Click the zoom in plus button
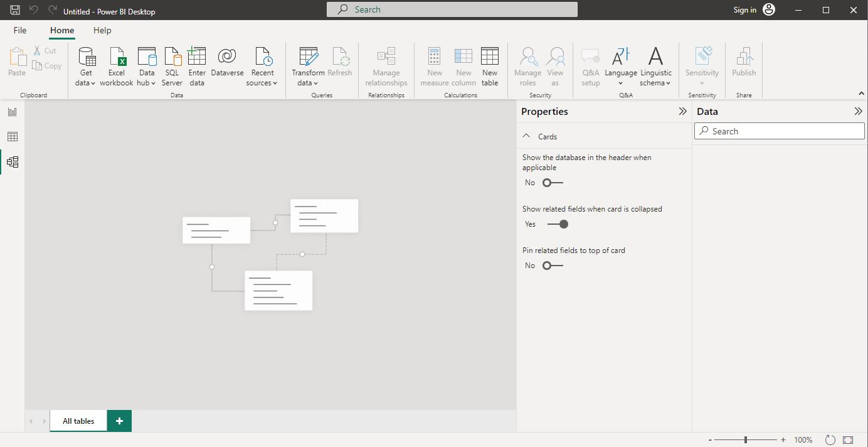This screenshot has width=868, height=447. pyautogui.click(x=783, y=440)
